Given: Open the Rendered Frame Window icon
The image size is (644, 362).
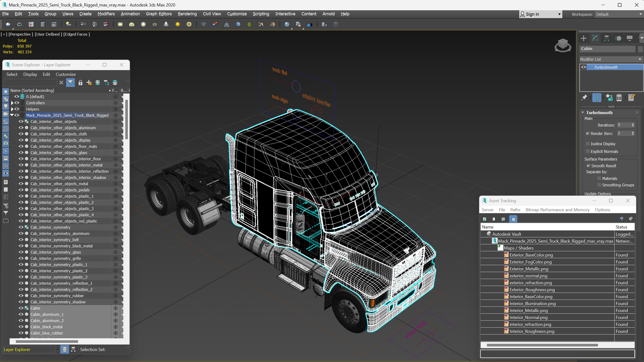Looking at the screenshot, I should pos(31,24).
